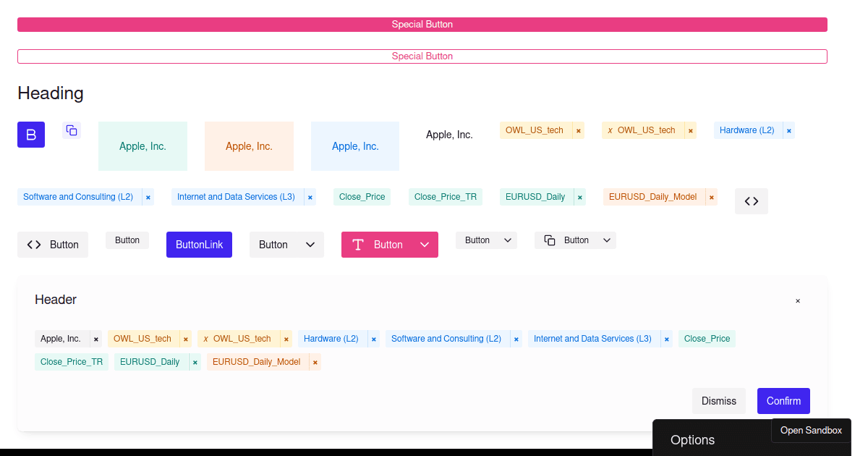
Task: Click the "T" text icon in the pink Button
Action: click(358, 245)
